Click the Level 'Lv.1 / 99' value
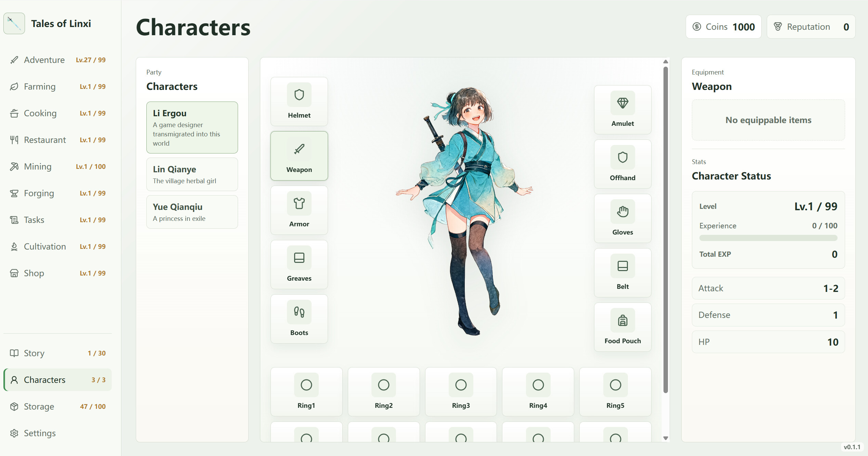The width and height of the screenshot is (868, 456). 816,206
